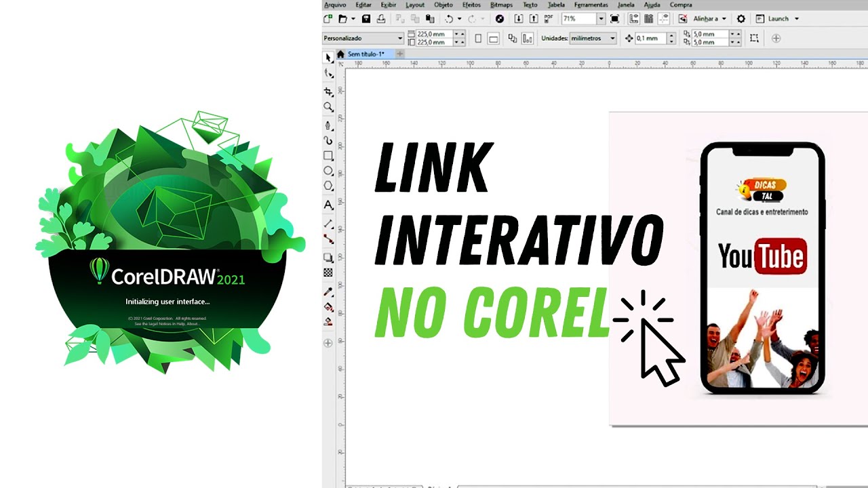
Task: Select the Color Eyedropper tool
Action: (329, 291)
